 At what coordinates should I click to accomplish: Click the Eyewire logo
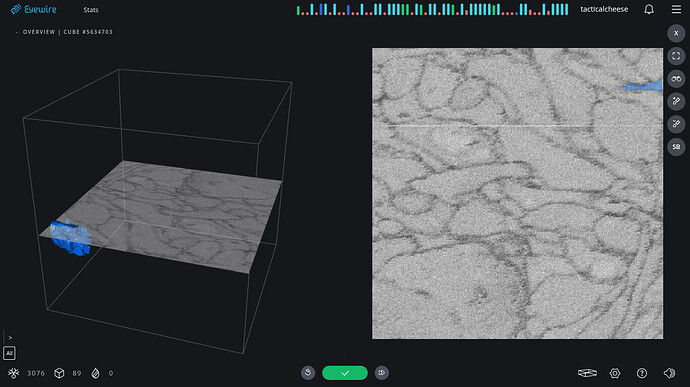click(x=34, y=9)
